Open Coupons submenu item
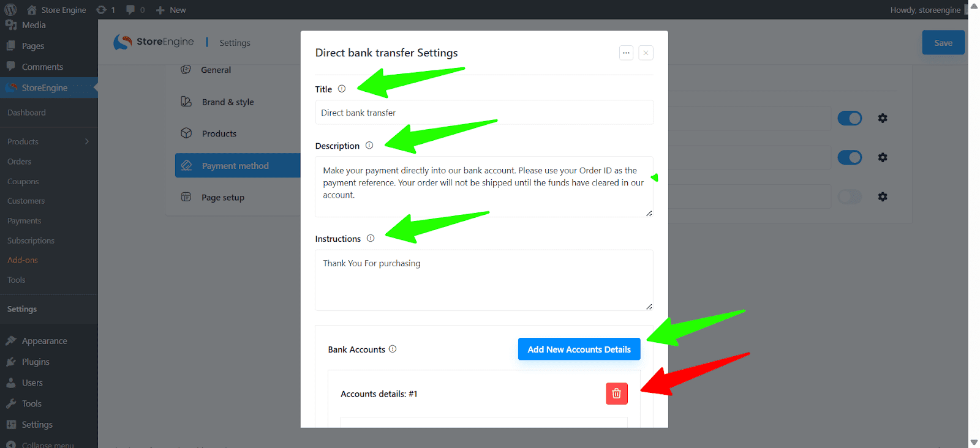 point(23,182)
